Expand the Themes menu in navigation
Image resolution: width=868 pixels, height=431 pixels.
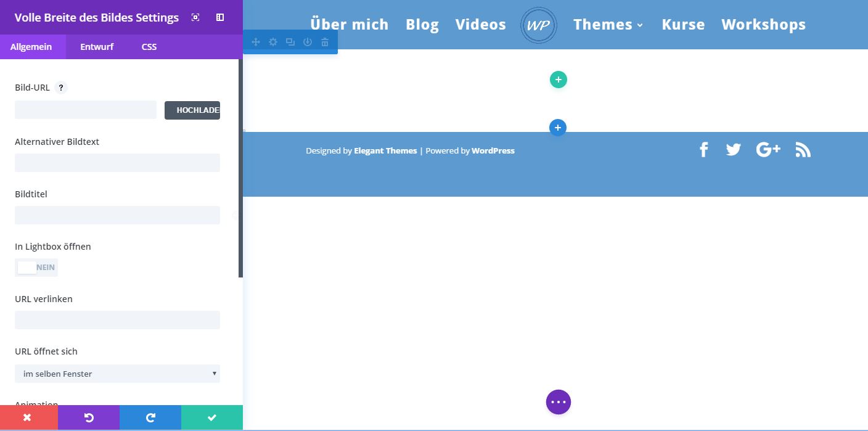[x=608, y=25]
